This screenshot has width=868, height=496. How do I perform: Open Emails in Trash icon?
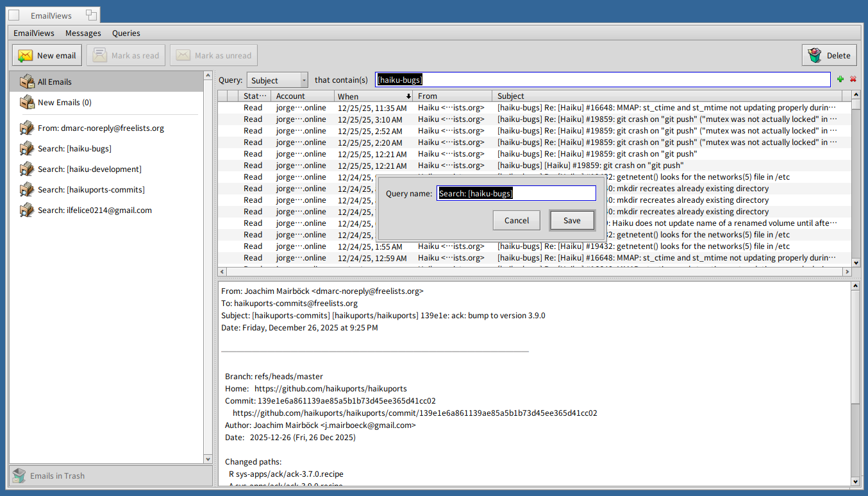point(19,475)
